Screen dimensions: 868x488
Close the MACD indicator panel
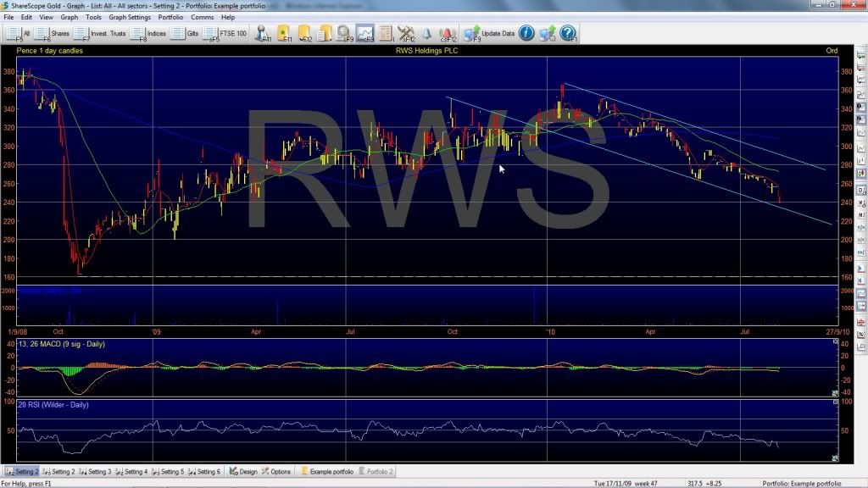pos(835,342)
